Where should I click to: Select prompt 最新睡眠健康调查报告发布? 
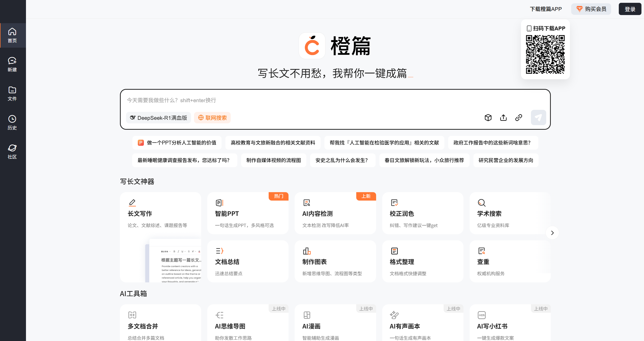185,160
